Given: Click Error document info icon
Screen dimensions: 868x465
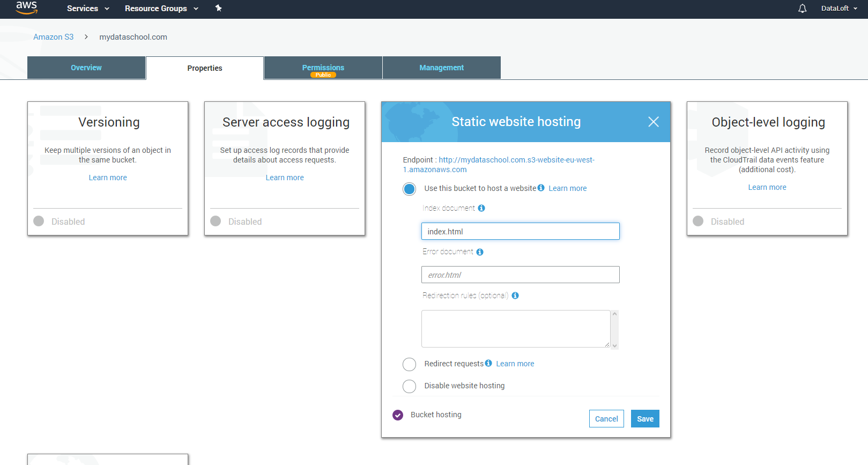Looking at the screenshot, I should tap(480, 252).
